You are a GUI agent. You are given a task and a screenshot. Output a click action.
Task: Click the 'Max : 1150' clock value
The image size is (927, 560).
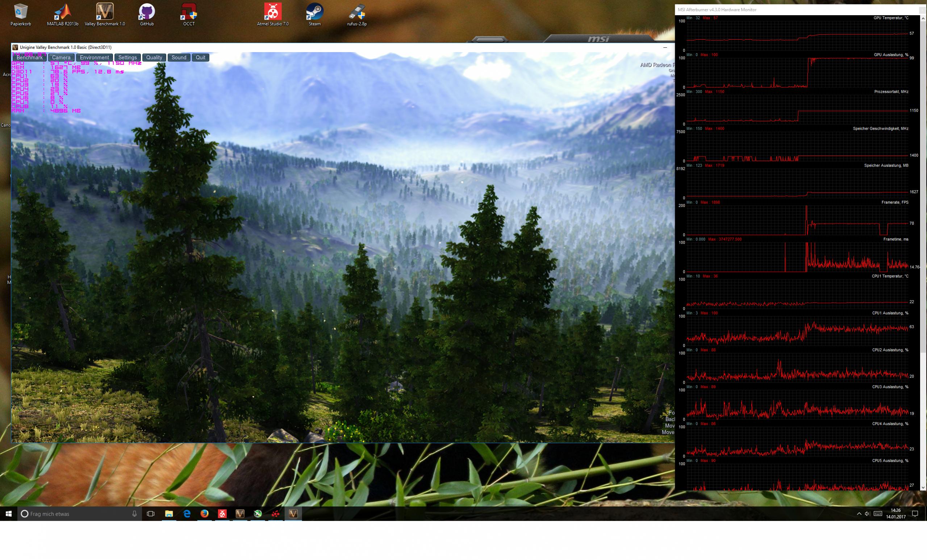714,92
